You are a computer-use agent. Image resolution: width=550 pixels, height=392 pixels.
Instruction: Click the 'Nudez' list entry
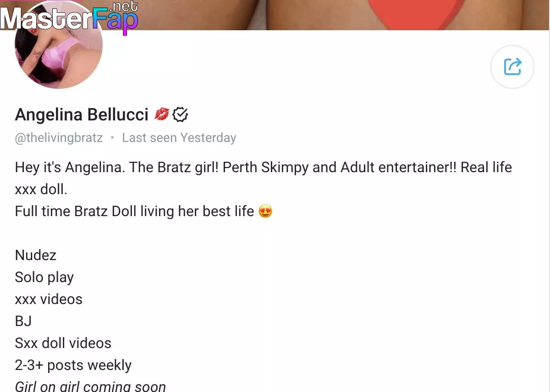[36, 255]
